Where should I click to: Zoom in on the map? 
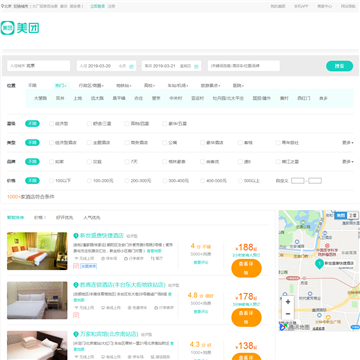(x=288, y=302)
